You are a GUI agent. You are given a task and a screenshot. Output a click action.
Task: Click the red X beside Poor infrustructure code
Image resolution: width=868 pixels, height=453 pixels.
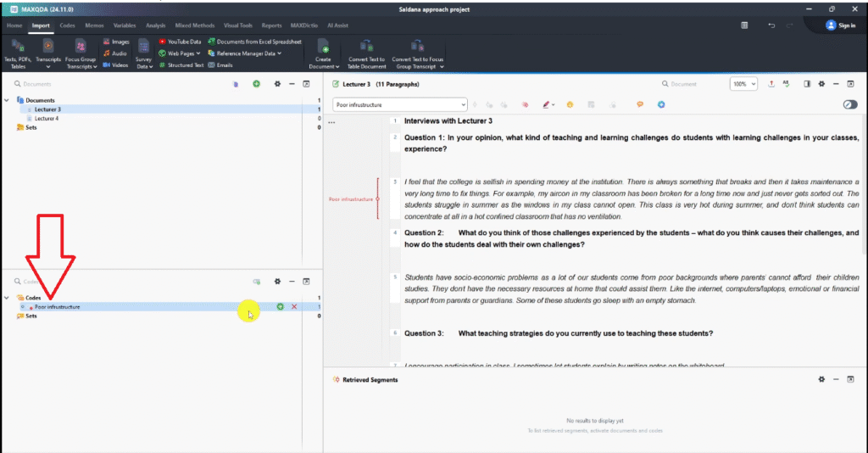(x=294, y=306)
